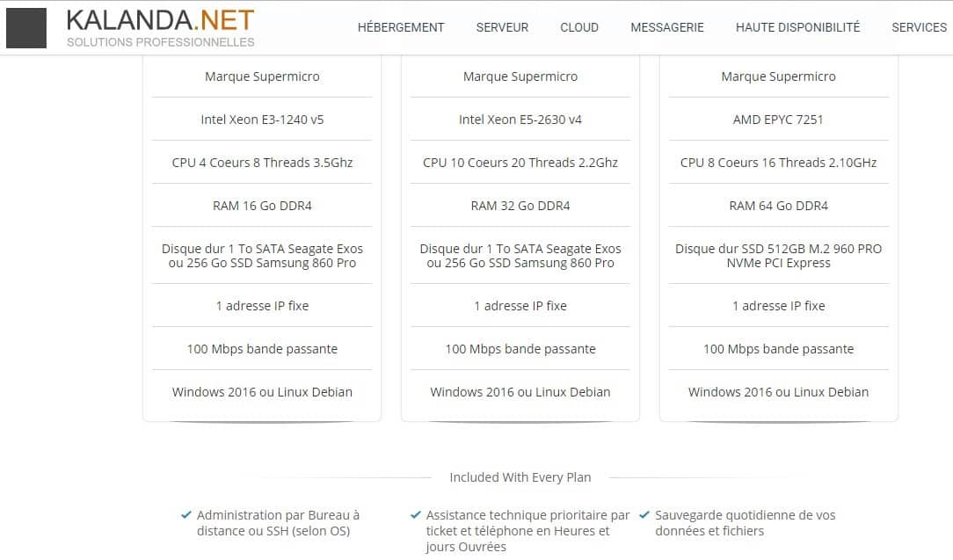
Task: Click the SSD 512GB M.2 960 PRO entry
Action: pyautogui.click(x=778, y=255)
